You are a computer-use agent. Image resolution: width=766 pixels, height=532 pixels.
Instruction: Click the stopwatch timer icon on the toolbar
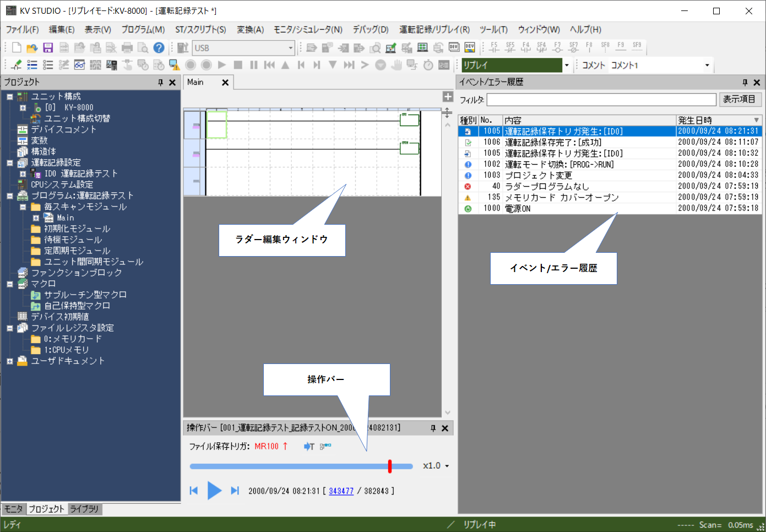tap(428, 65)
